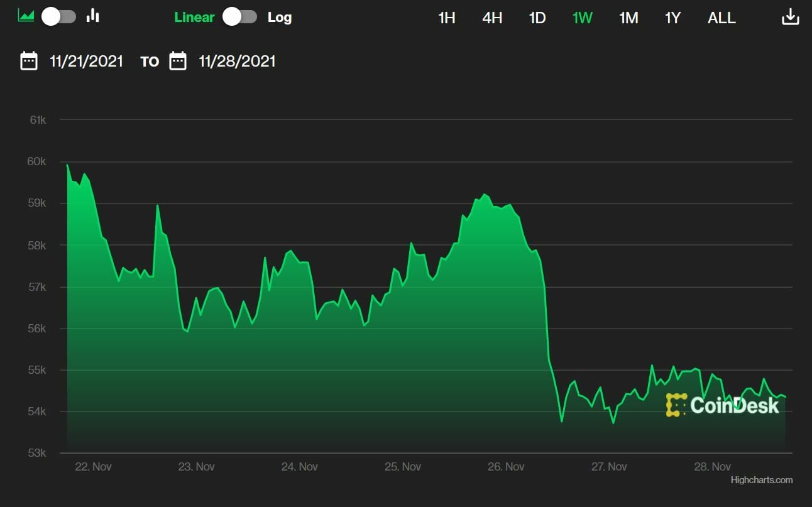The width and height of the screenshot is (812, 507).
Task: Click the area chart icon
Action: point(26,16)
